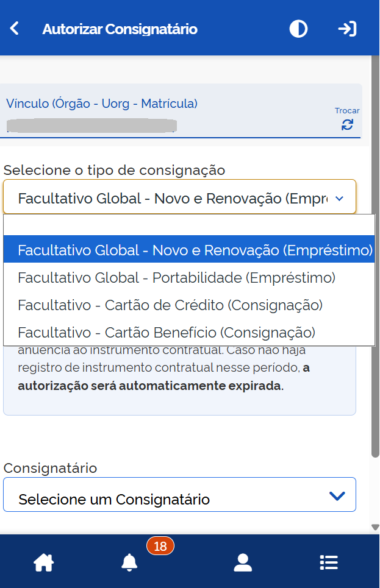
Task: Toggle high contrast mode icon
Action: tap(298, 29)
